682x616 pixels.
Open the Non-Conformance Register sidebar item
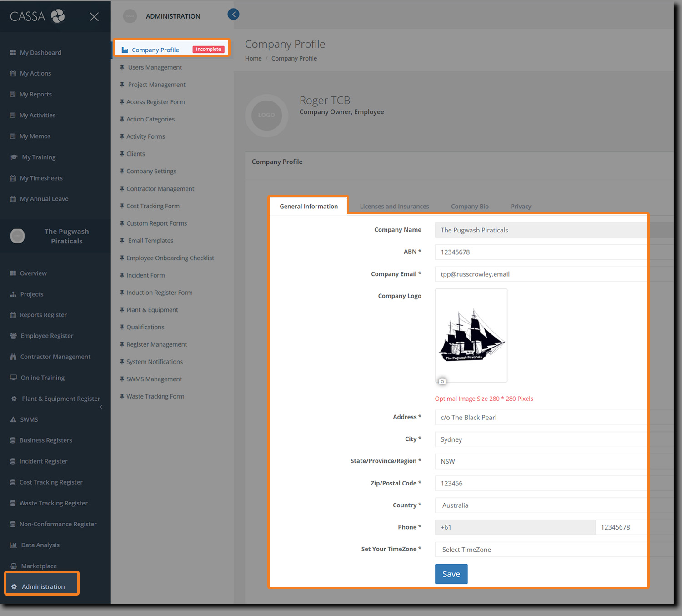[x=58, y=524]
